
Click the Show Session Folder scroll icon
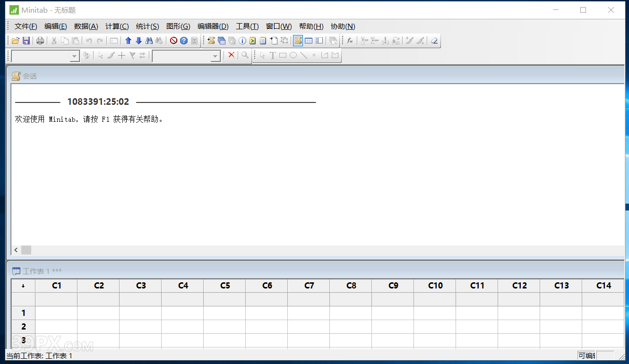[x=211, y=41]
